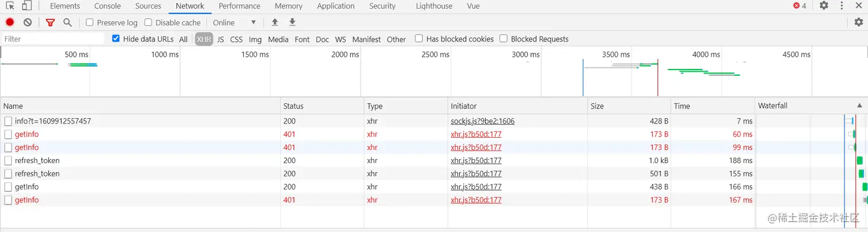This screenshot has width=868, height=232.
Task: Open the sockjs.js?9be2:1606 initiator link
Action: tap(482, 121)
